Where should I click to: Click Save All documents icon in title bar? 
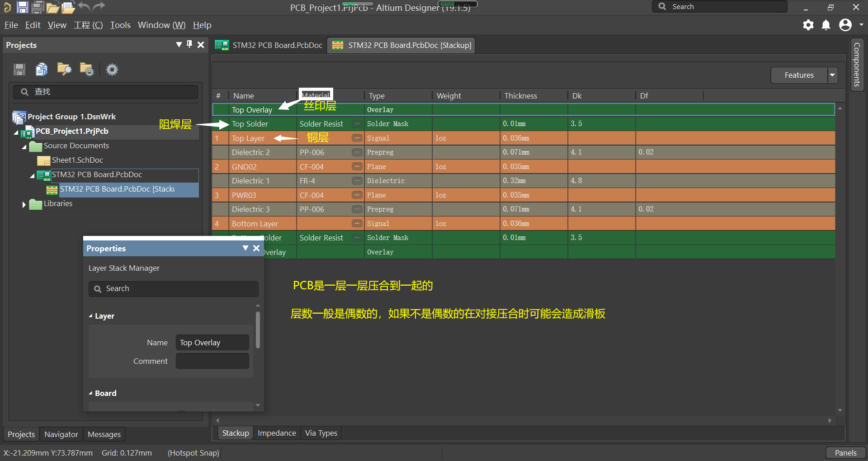[x=38, y=7]
